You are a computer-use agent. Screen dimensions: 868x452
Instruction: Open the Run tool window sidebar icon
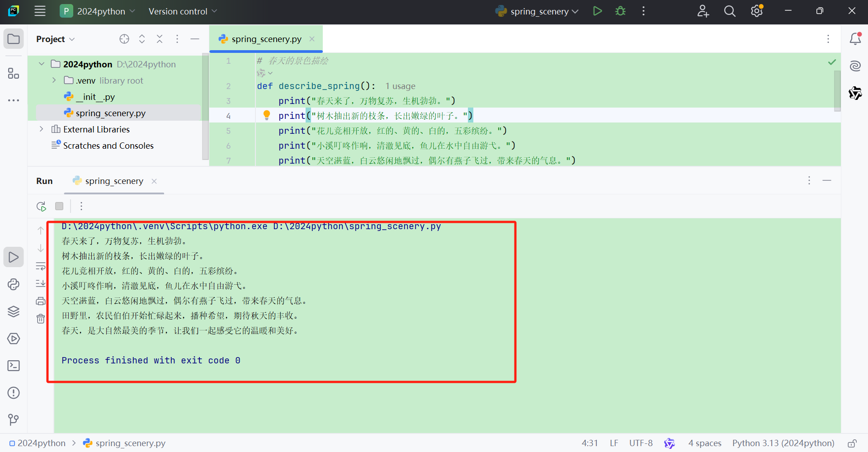click(14, 257)
